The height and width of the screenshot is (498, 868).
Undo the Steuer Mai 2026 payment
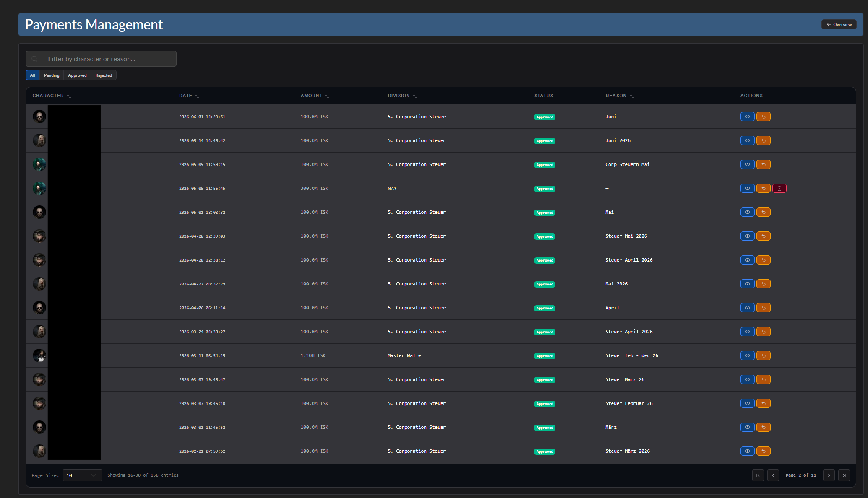763,236
